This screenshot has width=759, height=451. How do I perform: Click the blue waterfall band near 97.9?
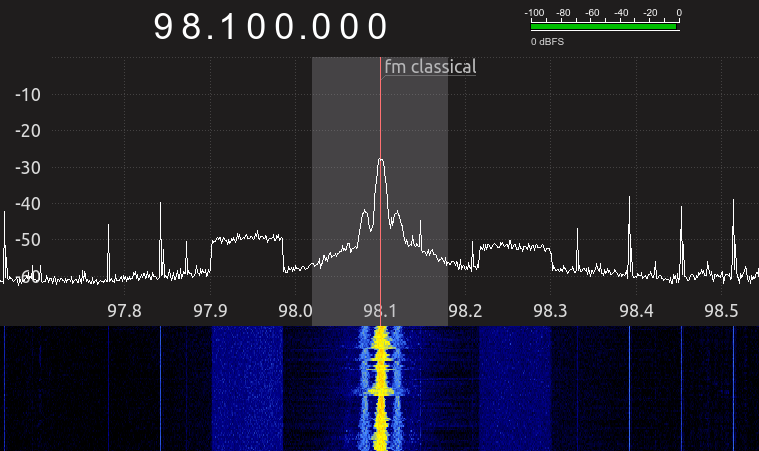click(x=246, y=390)
